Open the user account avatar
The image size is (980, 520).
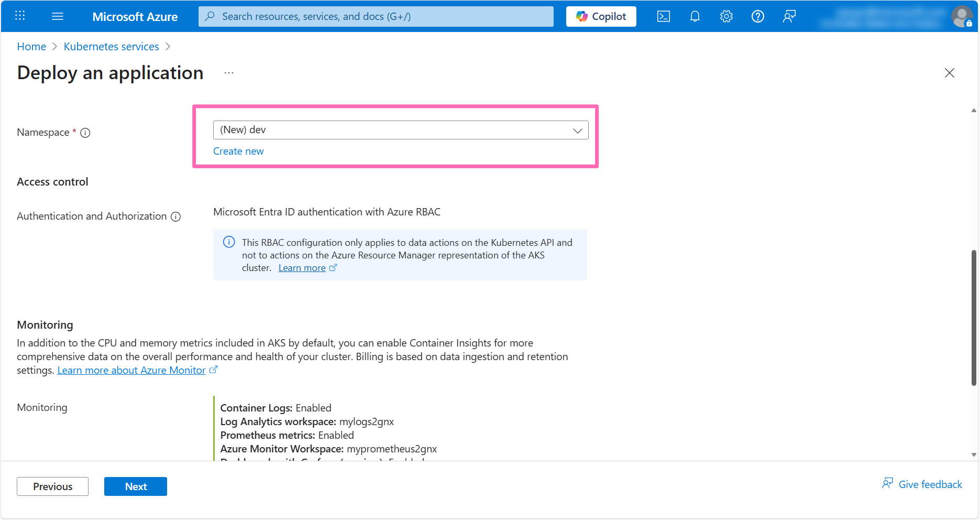[962, 16]
